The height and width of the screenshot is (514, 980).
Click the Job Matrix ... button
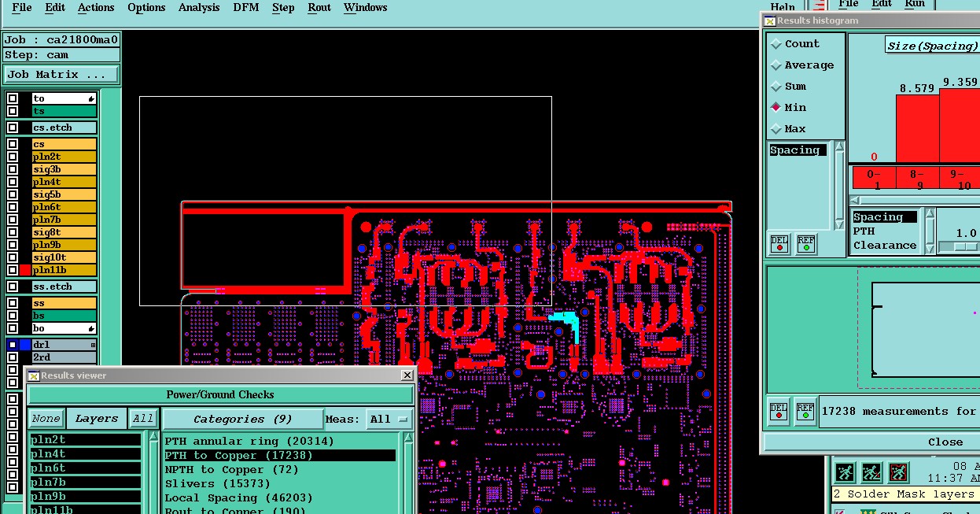[x=61, y=75]
